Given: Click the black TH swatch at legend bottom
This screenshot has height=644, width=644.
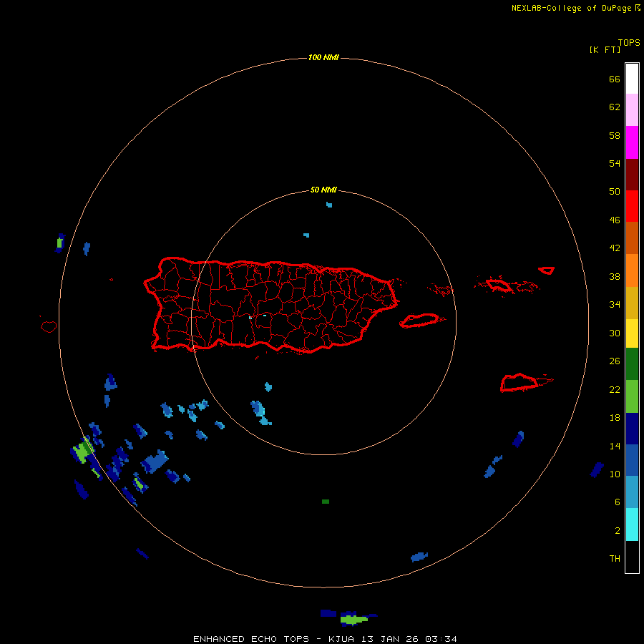Looking at the screenshot, I should coord(632,557).
